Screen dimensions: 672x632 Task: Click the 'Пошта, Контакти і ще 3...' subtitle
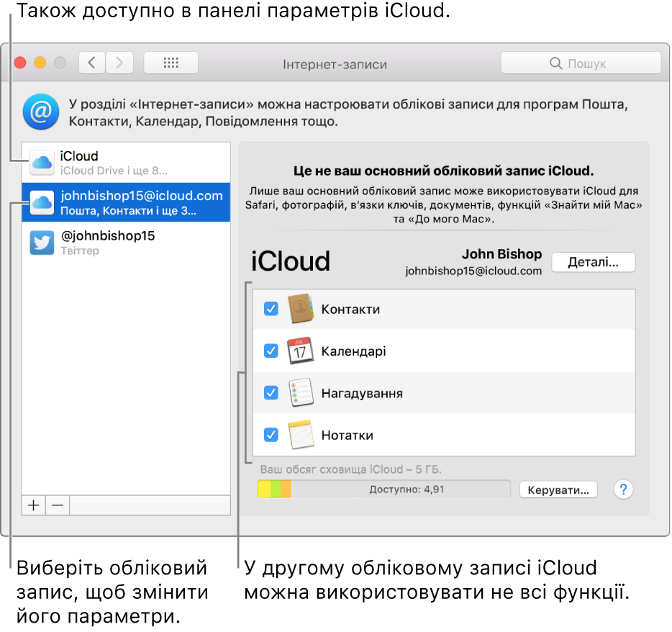[128, 210]
